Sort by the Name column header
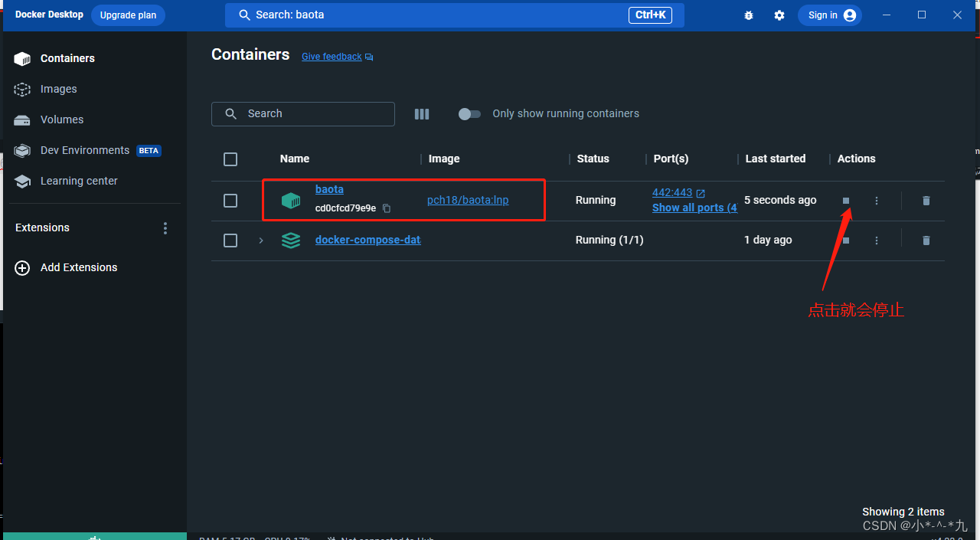980x540 pixels. pos(295,159)
